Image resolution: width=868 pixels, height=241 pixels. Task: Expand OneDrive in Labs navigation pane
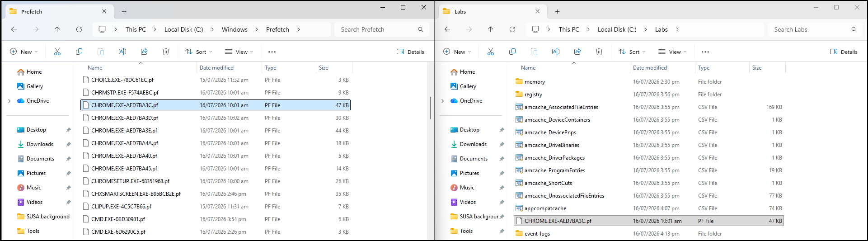click(x=443, y=101)
